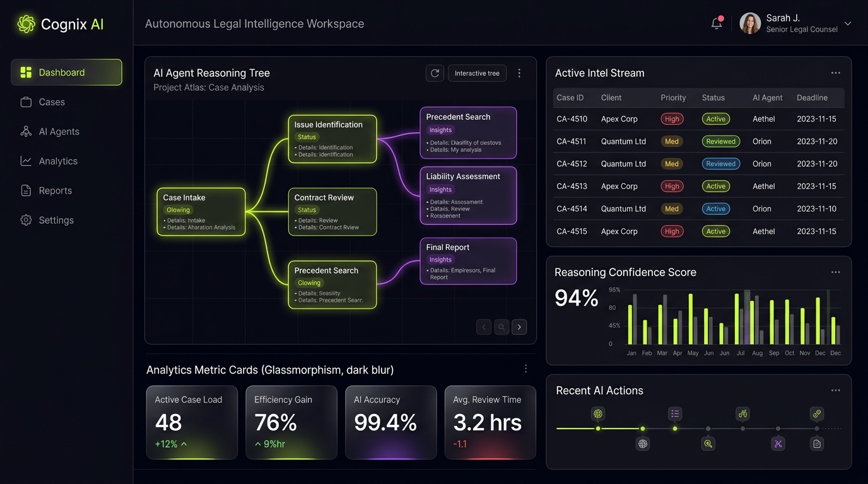Select timeline dot under brain icon
868x484 pixels.
pos(598,429)
